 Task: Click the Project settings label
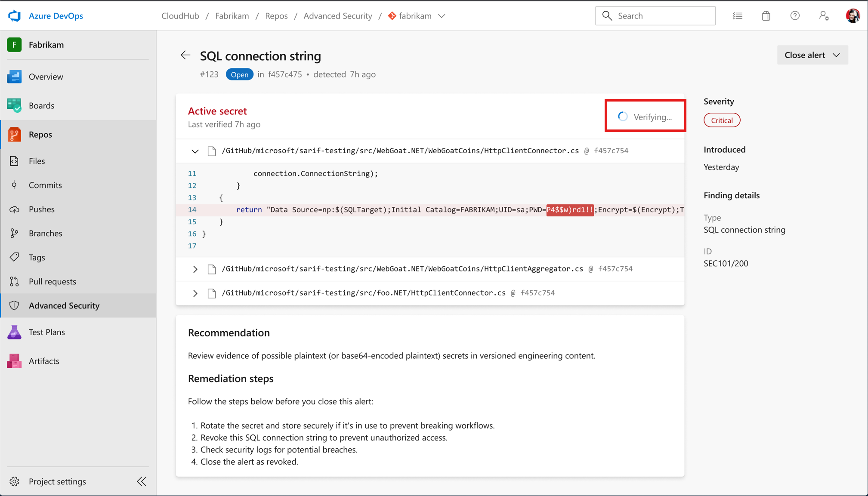[57, 481]
